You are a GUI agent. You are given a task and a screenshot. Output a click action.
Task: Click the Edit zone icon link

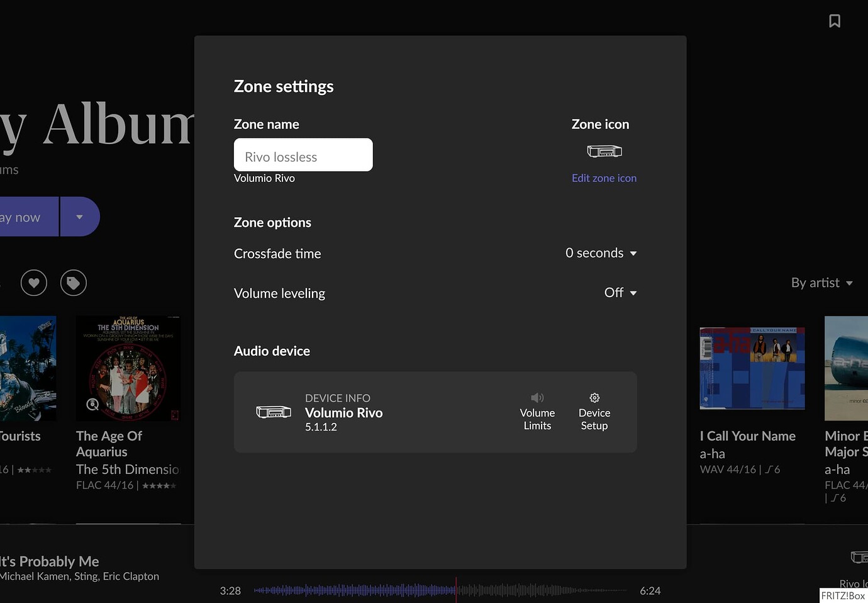point(604,178)
